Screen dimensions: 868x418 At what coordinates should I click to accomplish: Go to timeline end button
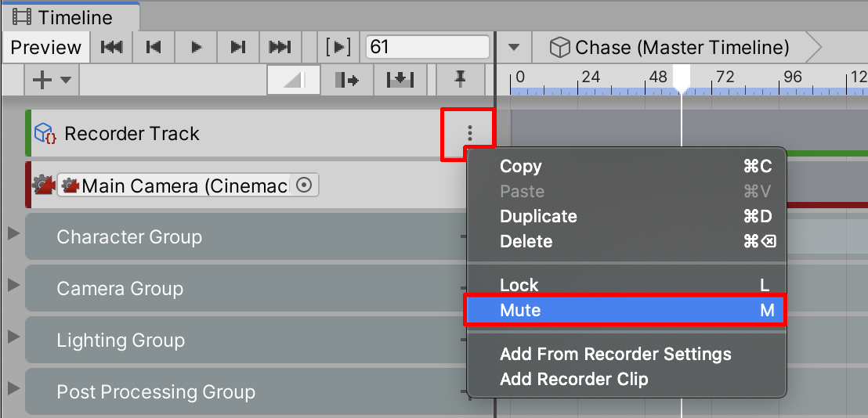(280, 48)
